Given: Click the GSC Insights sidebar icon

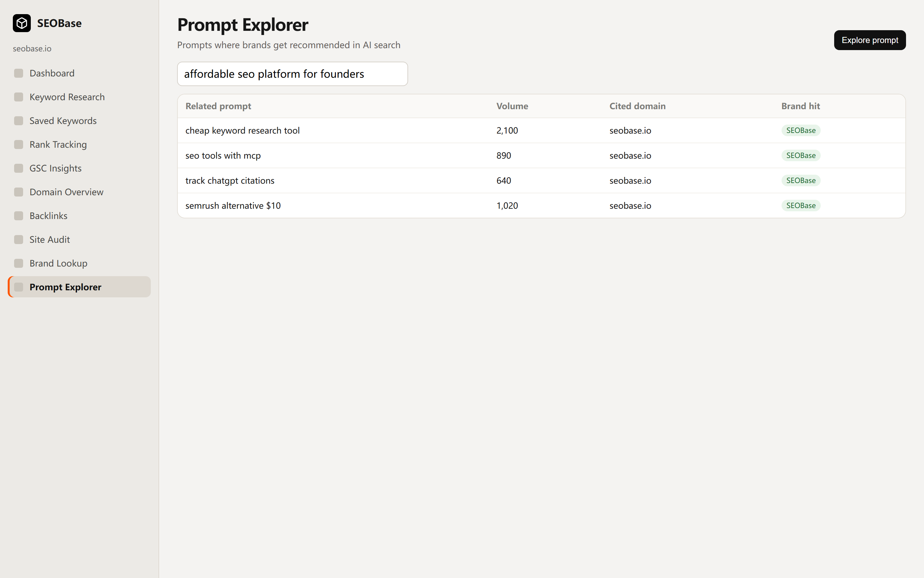Looking at the screenshot, I should (18, 168).
